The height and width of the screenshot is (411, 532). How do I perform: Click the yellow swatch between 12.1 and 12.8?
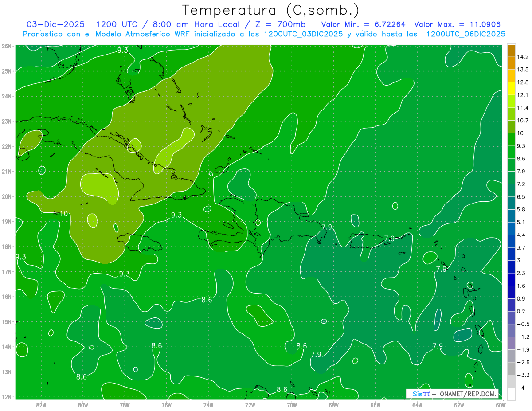[x=511, y=88]
